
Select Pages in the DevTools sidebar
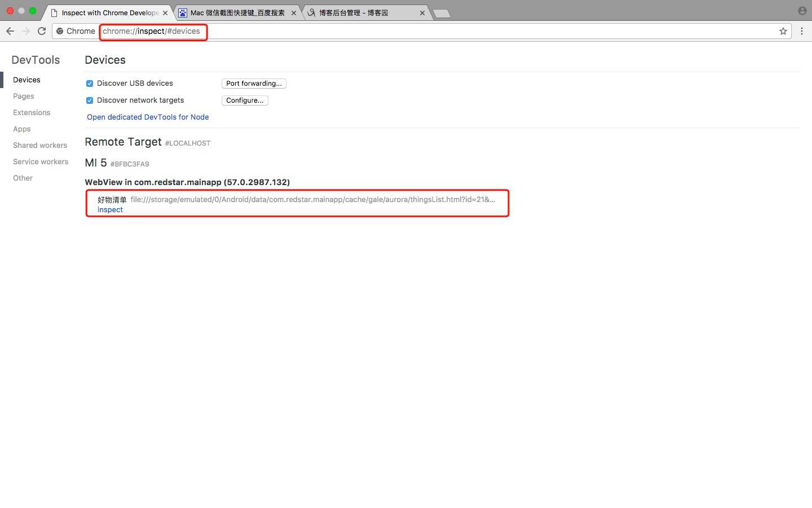click(24, 96)
